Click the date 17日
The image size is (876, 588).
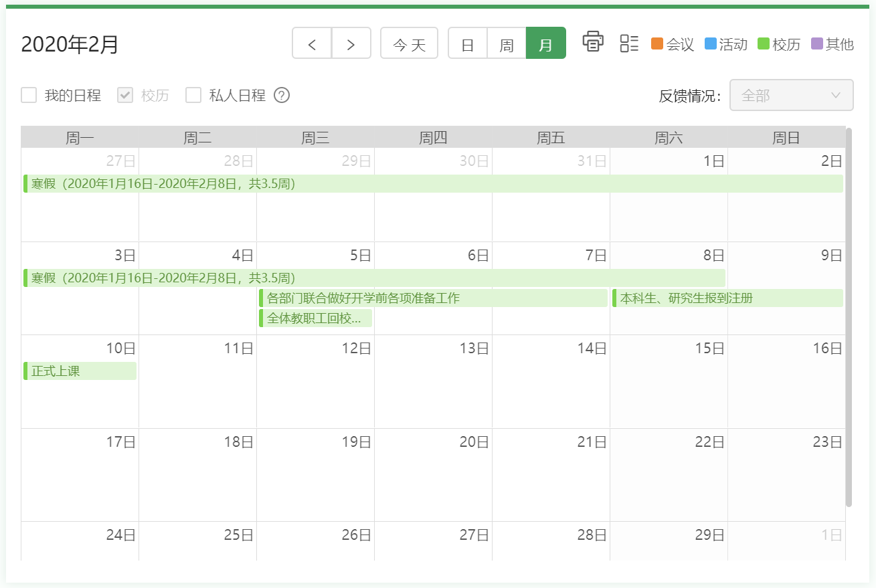[121, 442]
